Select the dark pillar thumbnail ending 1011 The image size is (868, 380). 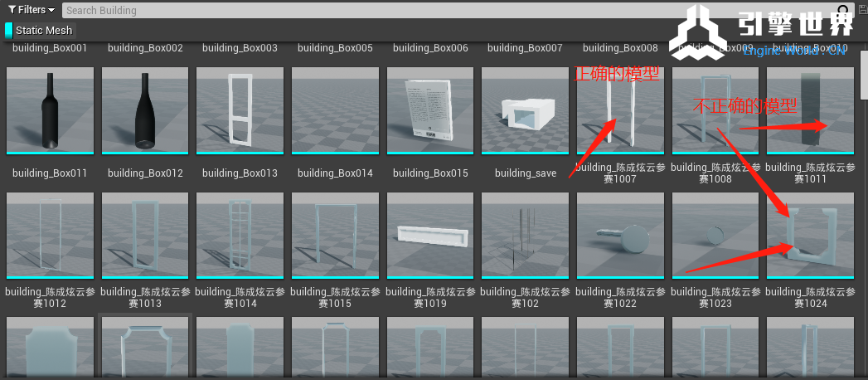click(x=810, y=110)
